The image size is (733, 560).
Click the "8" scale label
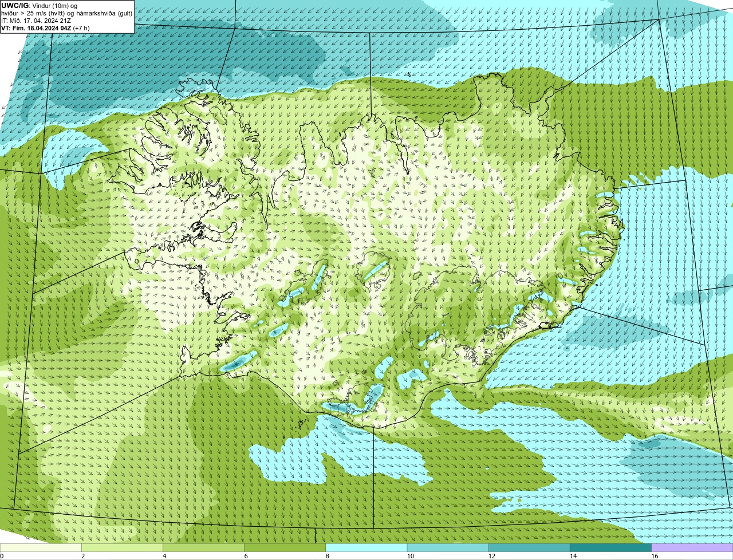pos(327,556)
